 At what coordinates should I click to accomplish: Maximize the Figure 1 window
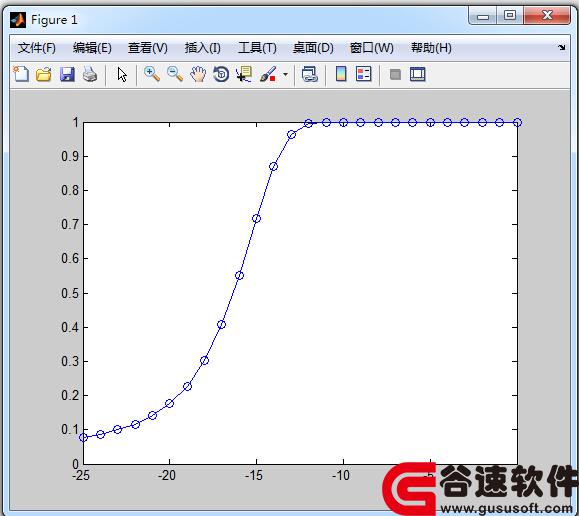click(x=510, y=16)
